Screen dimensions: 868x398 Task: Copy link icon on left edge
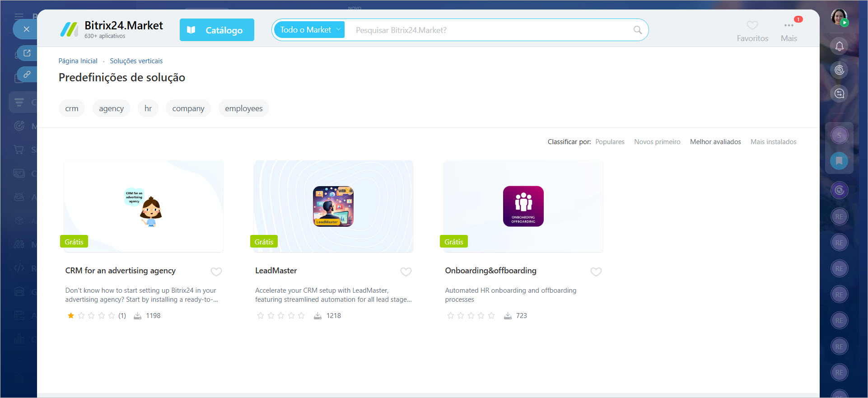click(27, 74)
